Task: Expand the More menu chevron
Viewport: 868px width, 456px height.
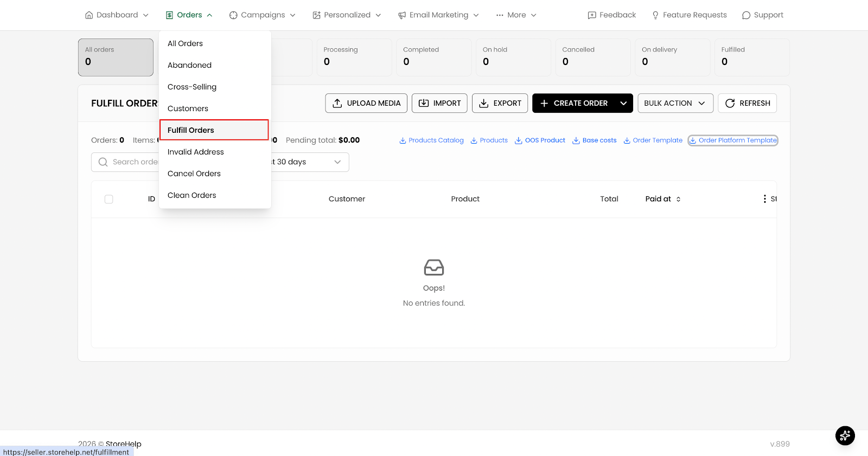Action: pos(533,15)
